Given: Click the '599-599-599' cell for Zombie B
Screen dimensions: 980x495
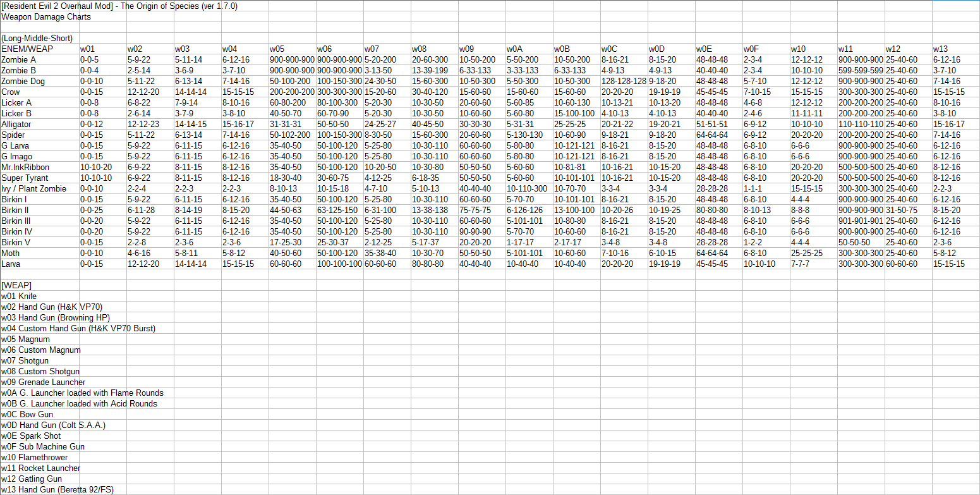Looking at the screenshot, I should tap(861, 70).
